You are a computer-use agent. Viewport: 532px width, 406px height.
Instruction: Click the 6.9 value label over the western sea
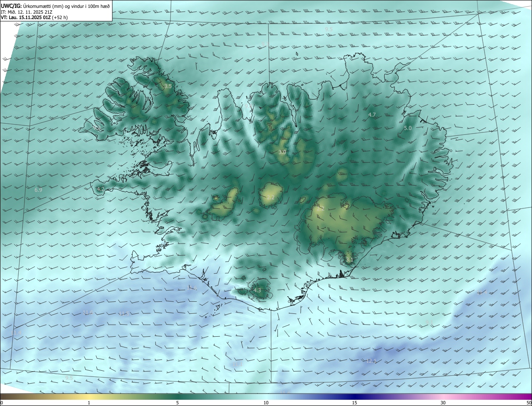(38, 190)
